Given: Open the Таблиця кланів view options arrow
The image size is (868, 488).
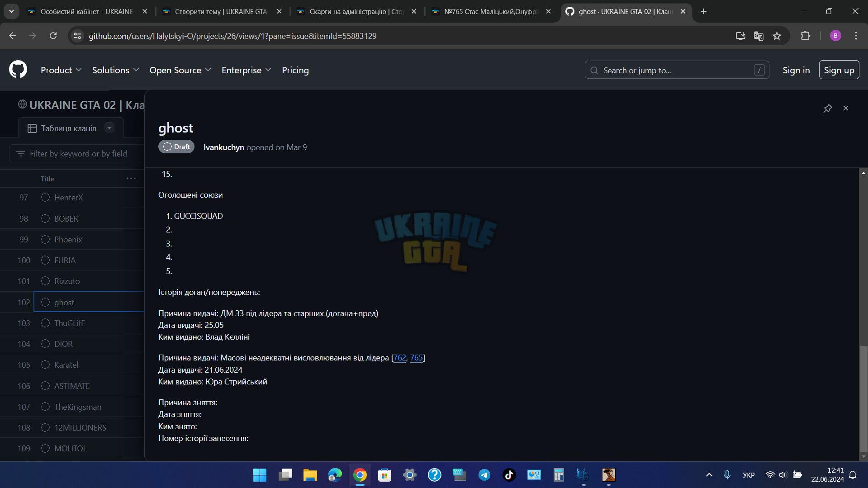Looking at the screenshot, I should pos(109,128).
